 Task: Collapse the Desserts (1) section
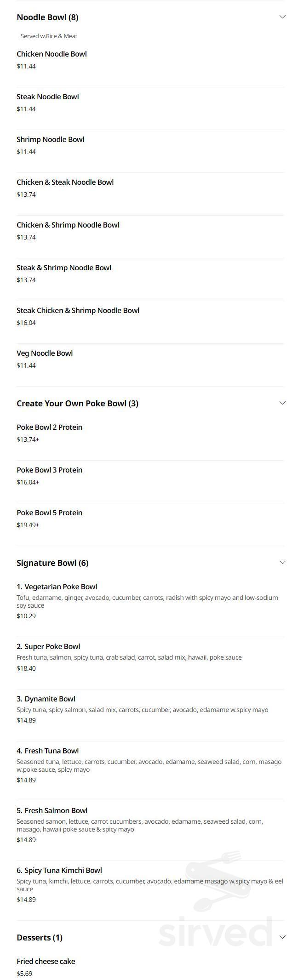pyautogui.click(x=282, y=937)
